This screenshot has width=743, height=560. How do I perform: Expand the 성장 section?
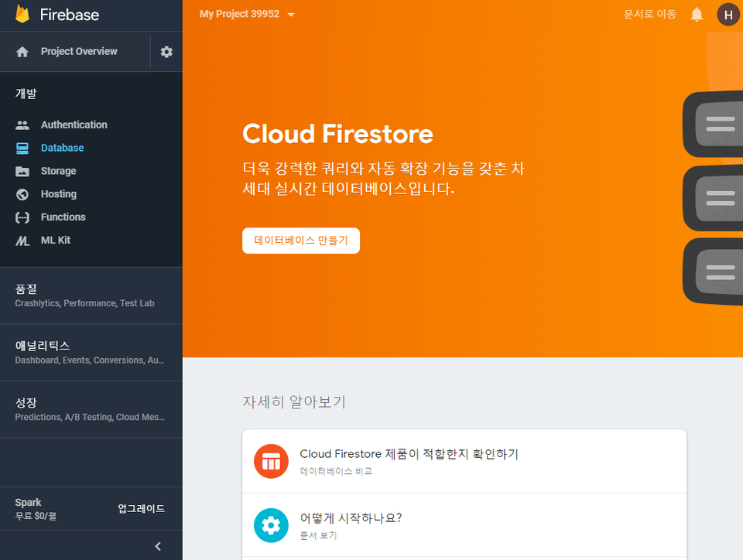(91, 409)
